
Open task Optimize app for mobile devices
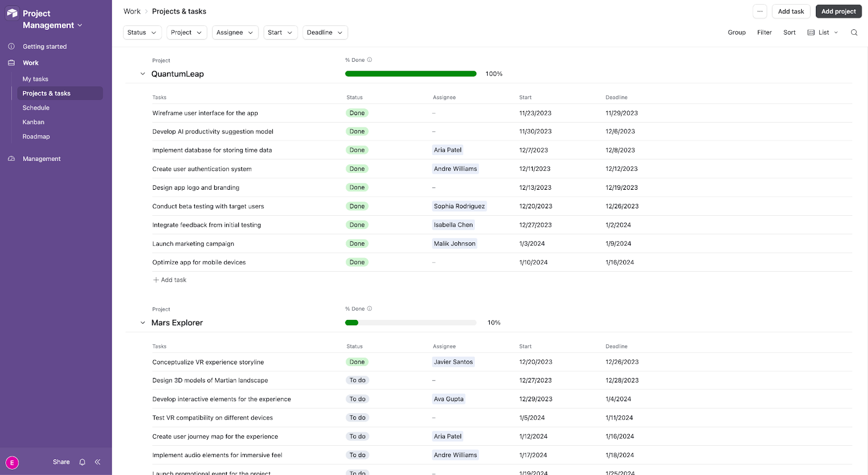199,262
